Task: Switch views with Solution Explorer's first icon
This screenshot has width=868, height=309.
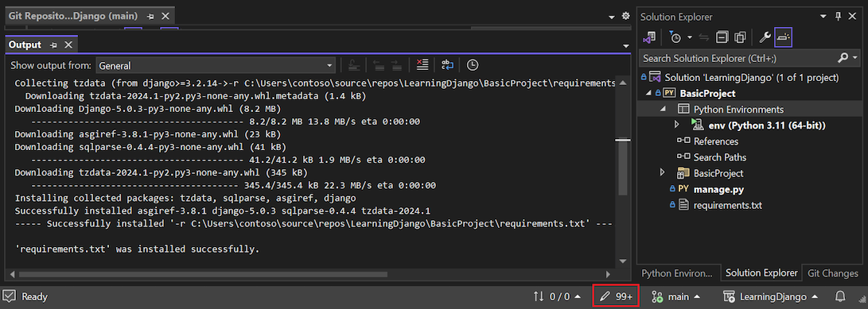Action: (648, 37)
